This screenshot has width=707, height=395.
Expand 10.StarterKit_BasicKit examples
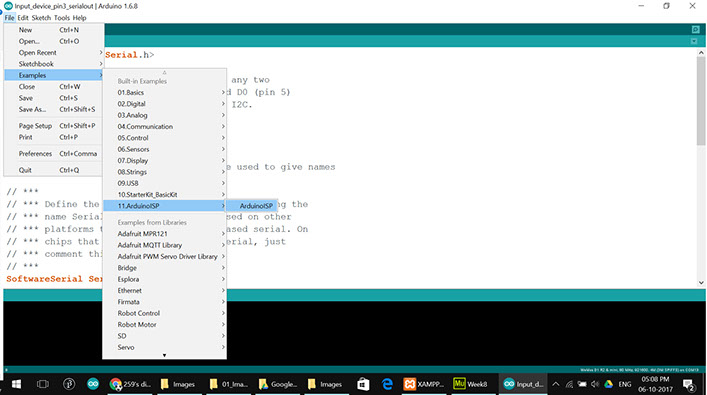coord(165,195)
